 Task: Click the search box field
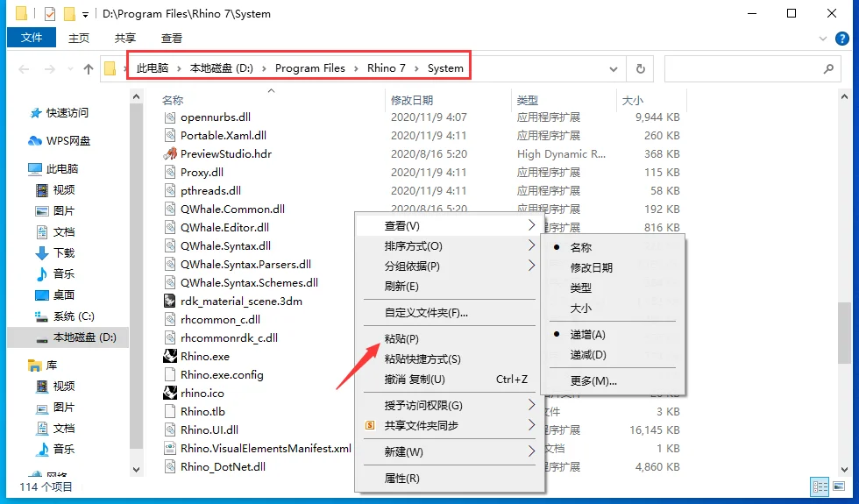click(752, 69)
